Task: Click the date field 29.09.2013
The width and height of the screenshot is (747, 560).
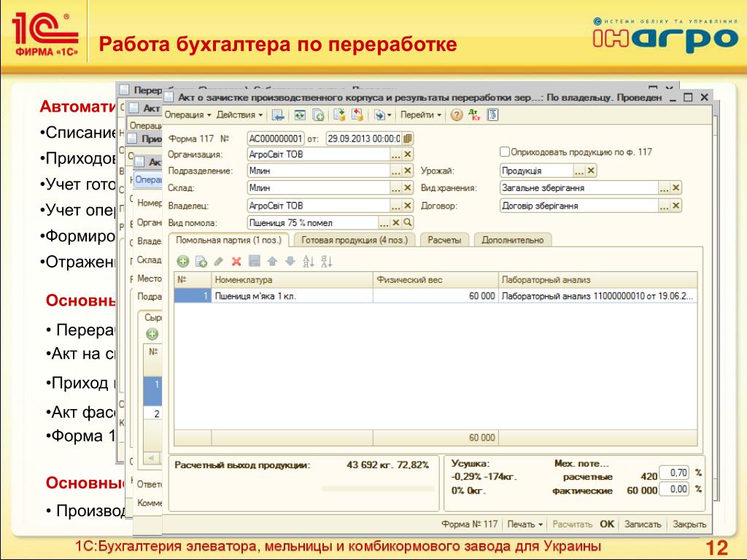Action: pyautogui.click(x=364, y=139)
